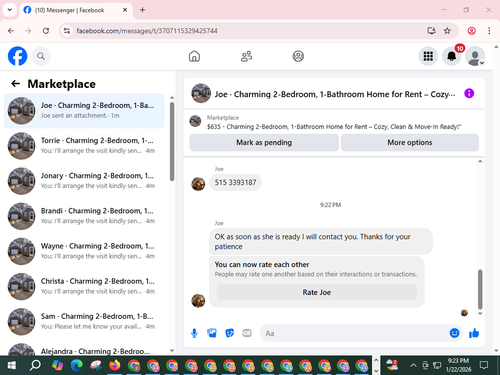
Task: Open Jonary's conversation
Action: click(84, 181)
